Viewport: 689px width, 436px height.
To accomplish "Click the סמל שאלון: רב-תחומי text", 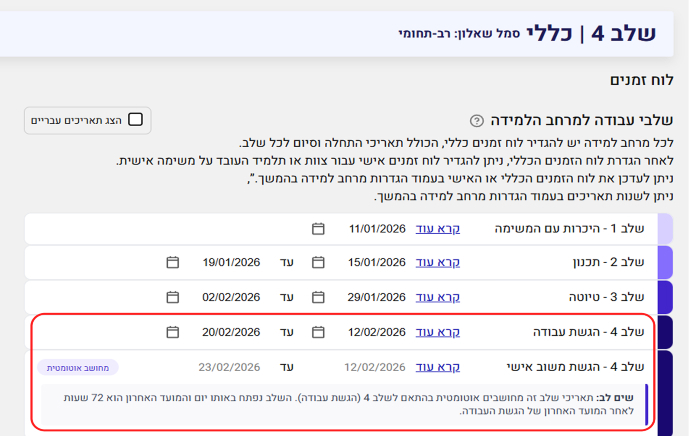I will pyautogui.click(x=459, y=34).
